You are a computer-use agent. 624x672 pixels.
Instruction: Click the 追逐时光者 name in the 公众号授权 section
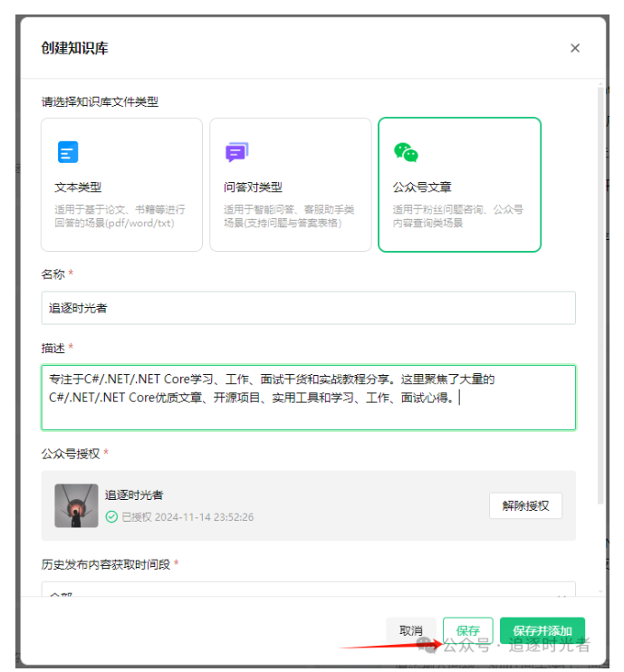[x=134, y=495]
